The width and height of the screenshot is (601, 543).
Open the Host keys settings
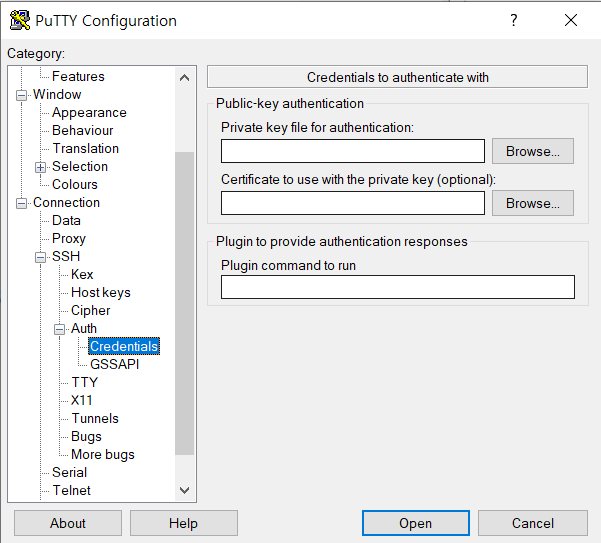pyautogui.click(x=101, y=292)
